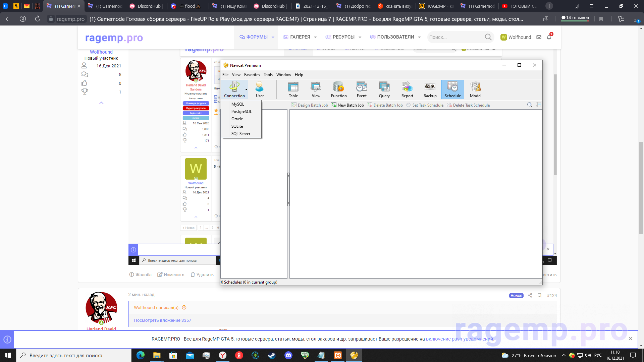Open File Explorer from the taskbar
Image resolution: width=644 pixels, height=362 pixels.
(157, 355)
